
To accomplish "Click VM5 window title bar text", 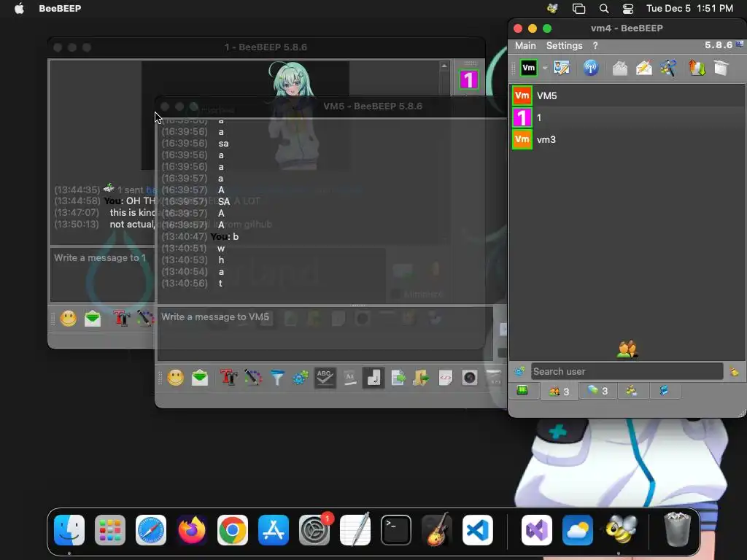I will point(373,106).
